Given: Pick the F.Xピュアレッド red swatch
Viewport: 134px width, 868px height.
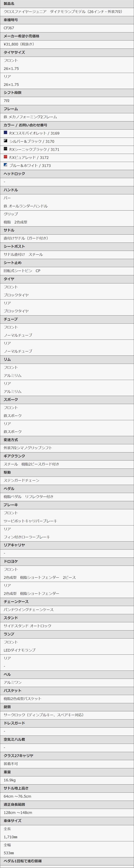Looking at the screenshot, I should pos(5,157).
